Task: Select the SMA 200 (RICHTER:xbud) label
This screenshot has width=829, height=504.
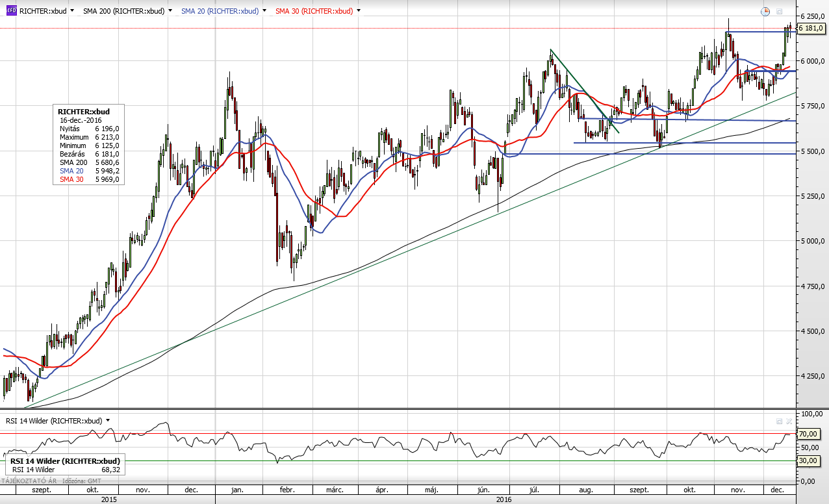Action: pyautogui.click(x=123, y=11)
